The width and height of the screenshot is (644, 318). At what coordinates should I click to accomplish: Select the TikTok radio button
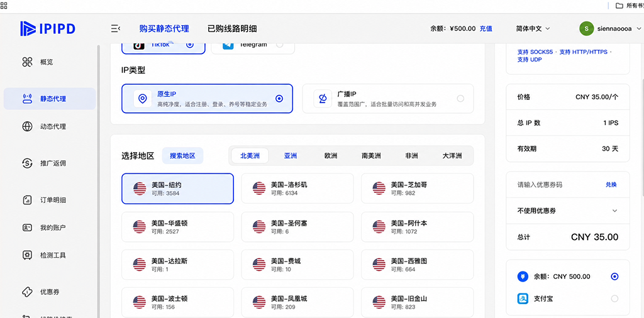190,45
